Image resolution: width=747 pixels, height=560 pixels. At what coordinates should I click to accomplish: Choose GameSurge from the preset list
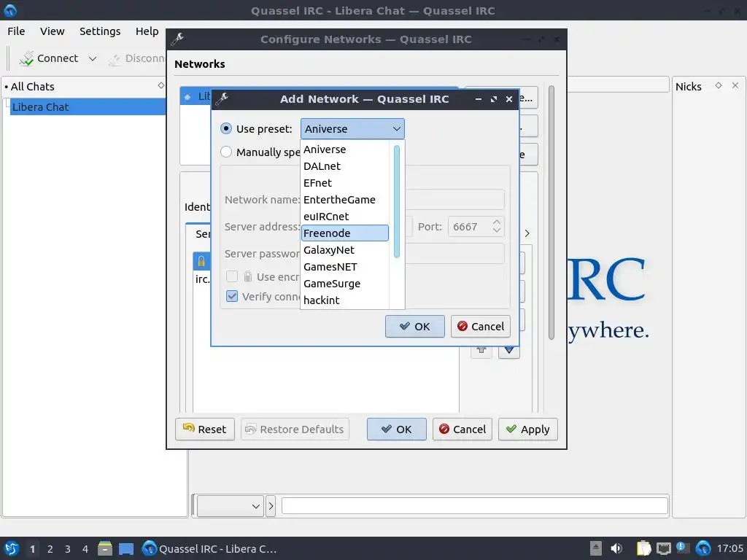[x=344, y=284]
